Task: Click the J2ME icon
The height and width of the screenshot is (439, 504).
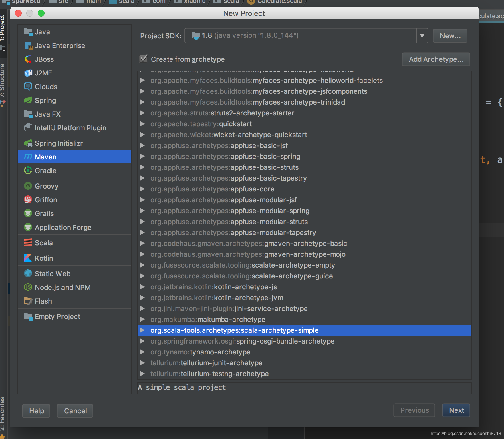Action: pyautogui.click(x=28, y=73)
